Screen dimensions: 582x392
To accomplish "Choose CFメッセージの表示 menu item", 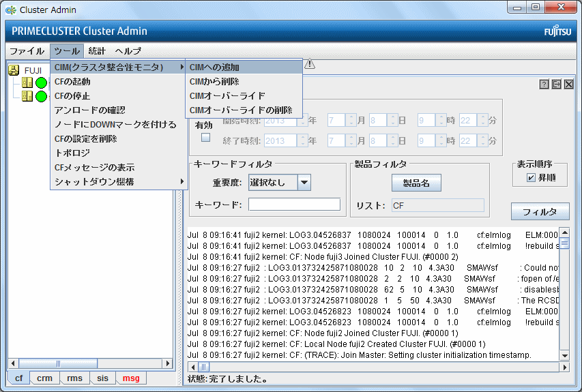I will point(119,167).
